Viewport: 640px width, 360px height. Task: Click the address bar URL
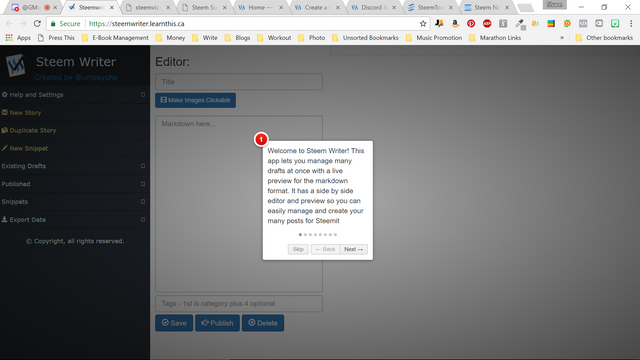click(x=137, y=24)
